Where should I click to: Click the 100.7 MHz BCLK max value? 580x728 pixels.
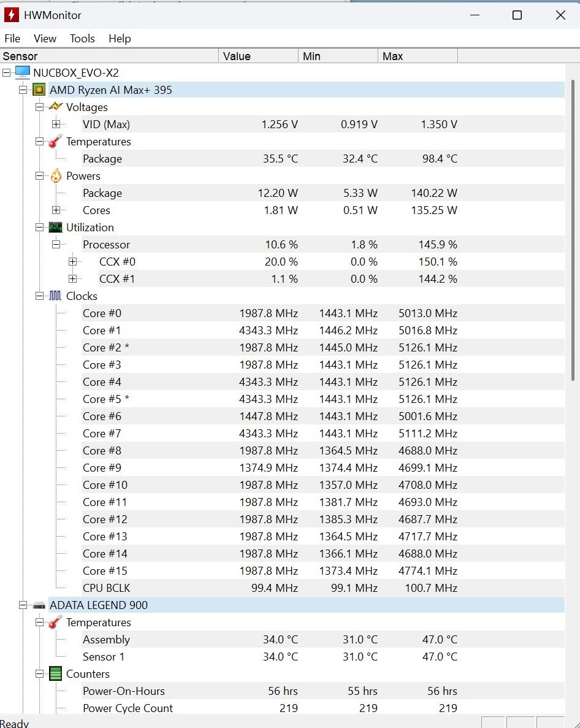tap(431, 588)
